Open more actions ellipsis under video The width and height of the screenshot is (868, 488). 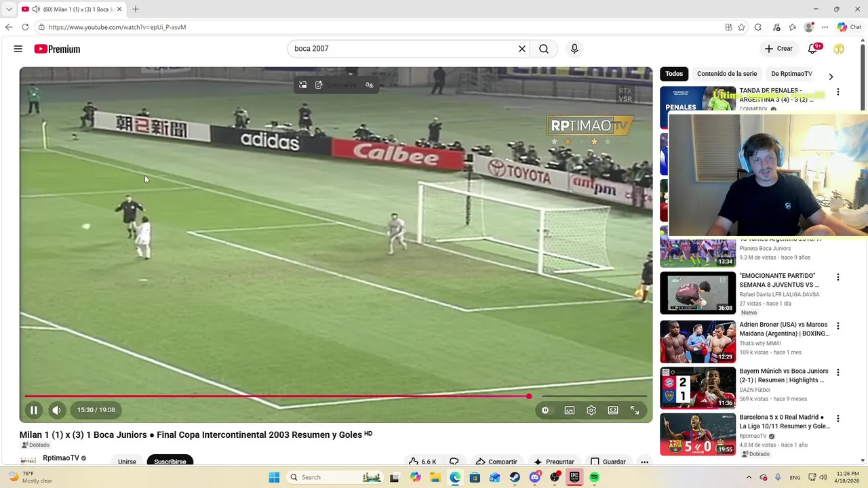pyautogui.click(x=645, y=462)
